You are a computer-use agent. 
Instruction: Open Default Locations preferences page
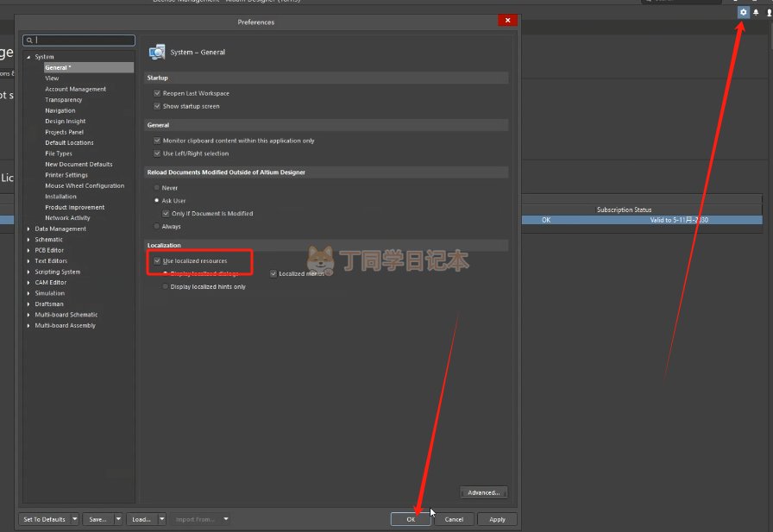69,143
